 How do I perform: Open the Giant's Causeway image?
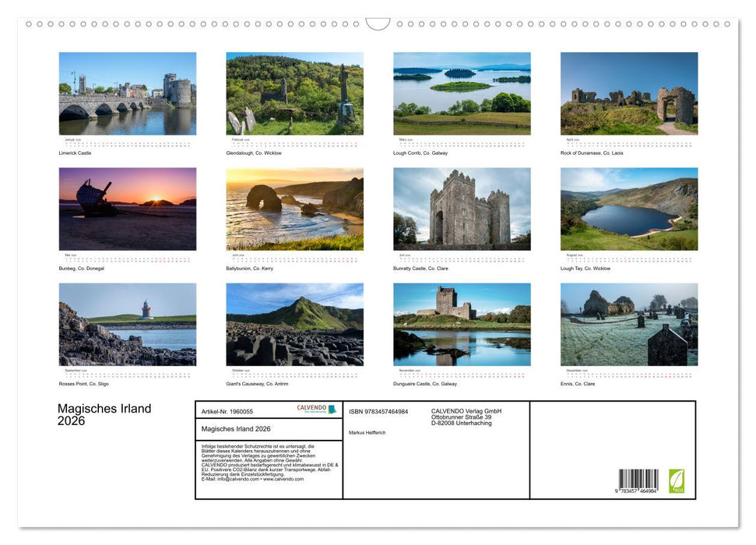[x=294, y=323]
